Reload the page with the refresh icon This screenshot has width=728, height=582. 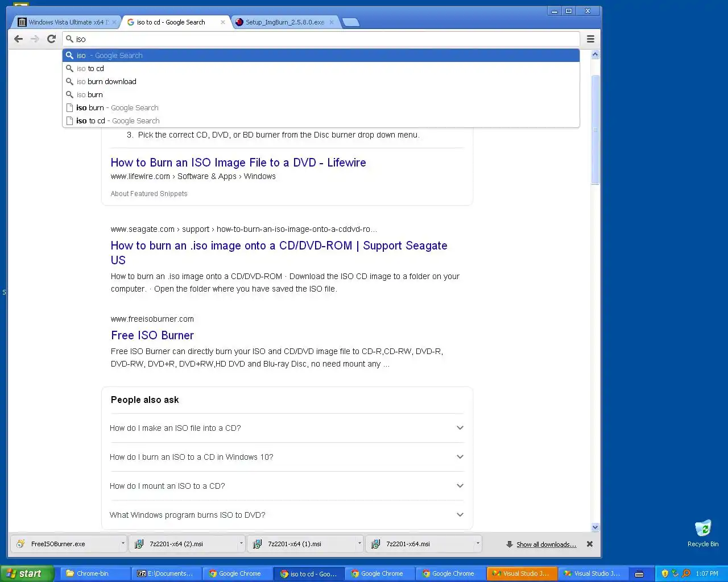point(51,39)
